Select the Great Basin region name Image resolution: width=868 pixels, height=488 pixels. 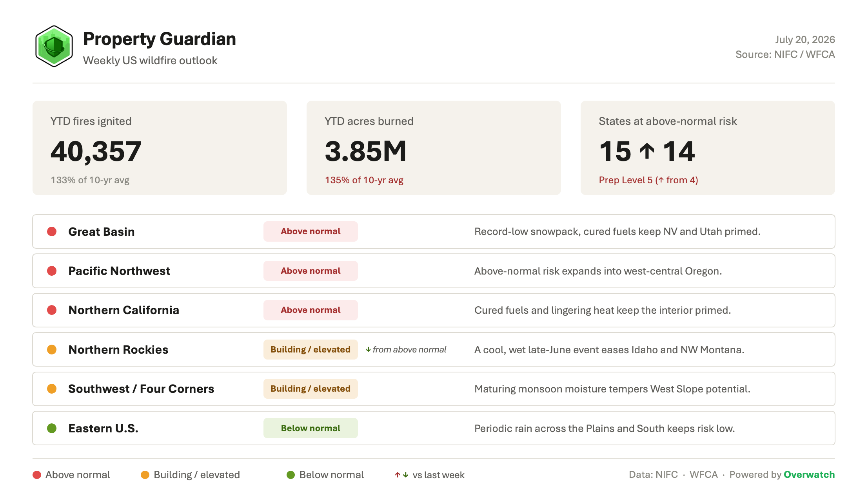pyautogui.click(x=102, y=231)
